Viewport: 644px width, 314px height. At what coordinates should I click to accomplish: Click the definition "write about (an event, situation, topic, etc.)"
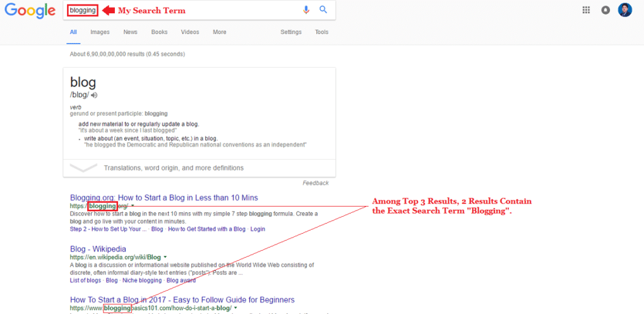151,138
